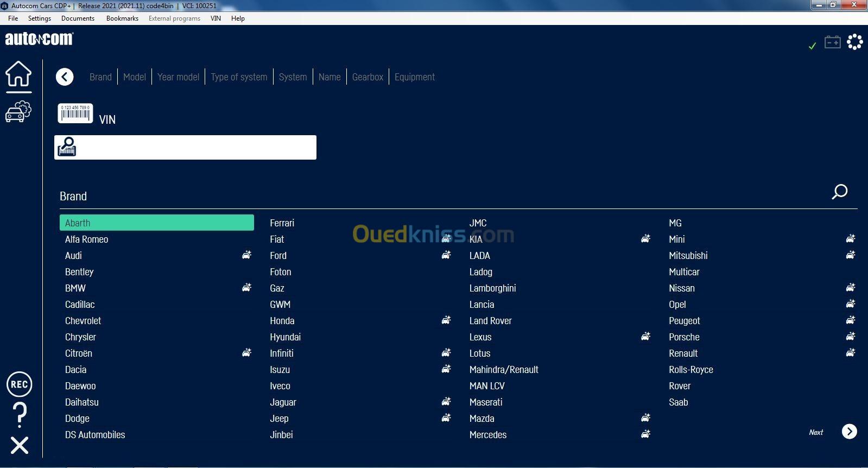Choose Jeep from brand list
This screenshot has width=868, height=468.
[280, 419]
